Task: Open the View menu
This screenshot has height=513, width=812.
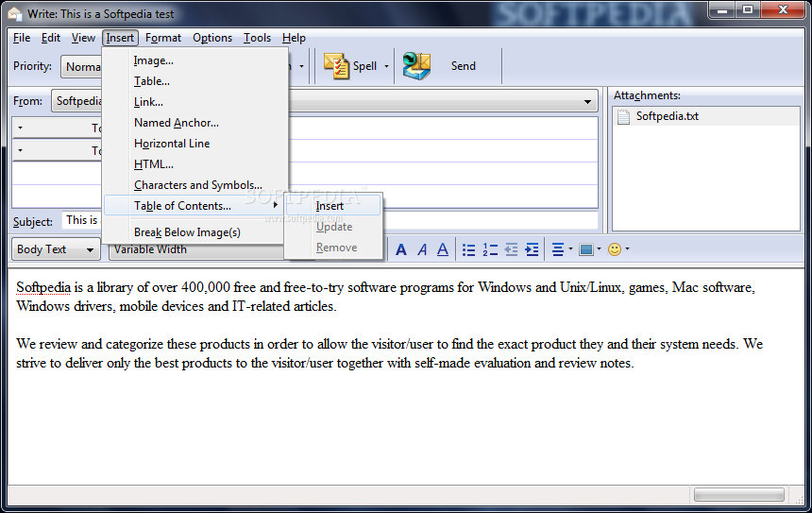Action: (x=83, y=38)
